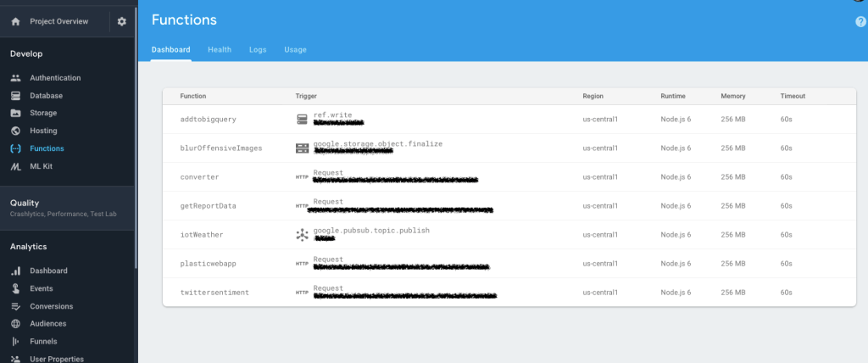Click us-central1 in the iotWeather row
The height and width of the screenshot is (363, 868).
tap(600, 235)
